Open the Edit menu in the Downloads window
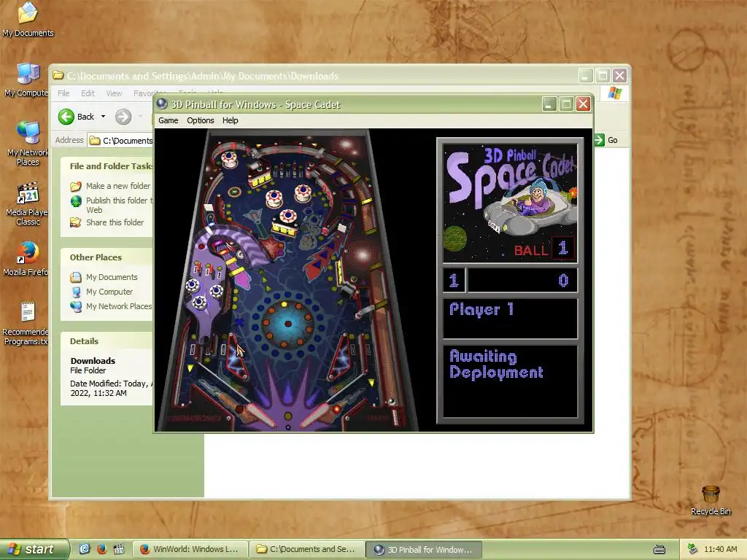Viewport: 747px width, 560px height. tap(88, 93)
